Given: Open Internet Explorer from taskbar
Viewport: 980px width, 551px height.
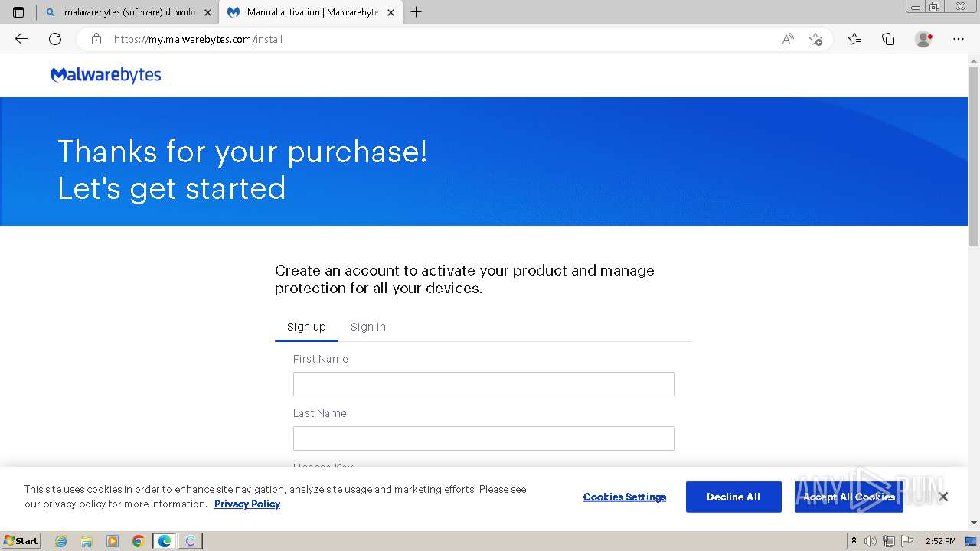Looking at the screenshot, I should (x=61, y=541).
